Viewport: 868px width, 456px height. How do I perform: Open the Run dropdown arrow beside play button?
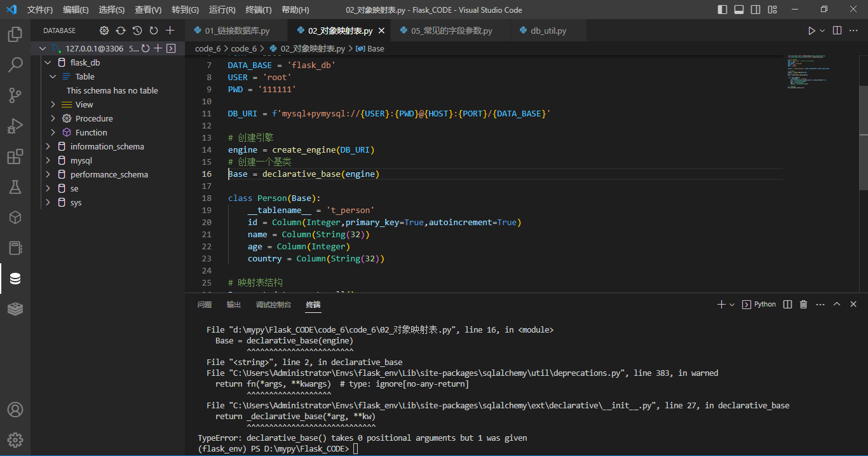click(x=822, y=31)
